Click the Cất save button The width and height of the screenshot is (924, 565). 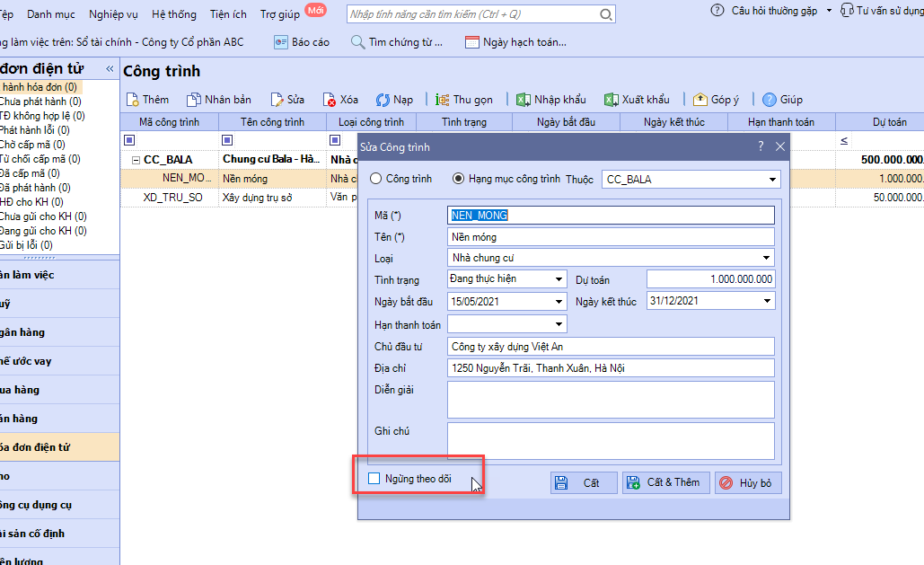584,482
